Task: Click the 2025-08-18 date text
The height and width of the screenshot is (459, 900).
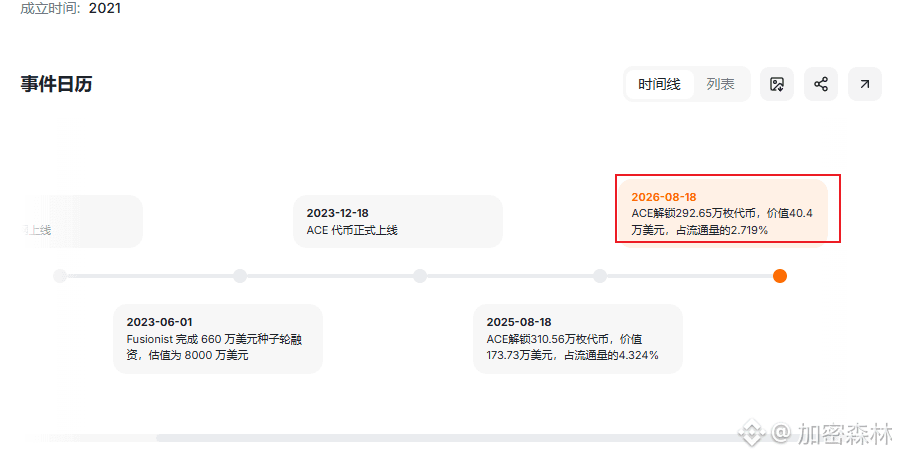Action: click(519, 322)
